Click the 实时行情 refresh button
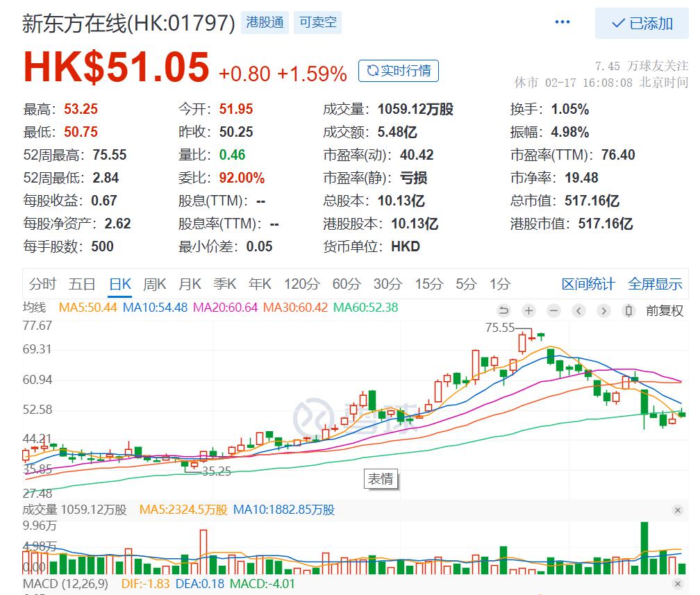The image size is (700, 595). 399,71
